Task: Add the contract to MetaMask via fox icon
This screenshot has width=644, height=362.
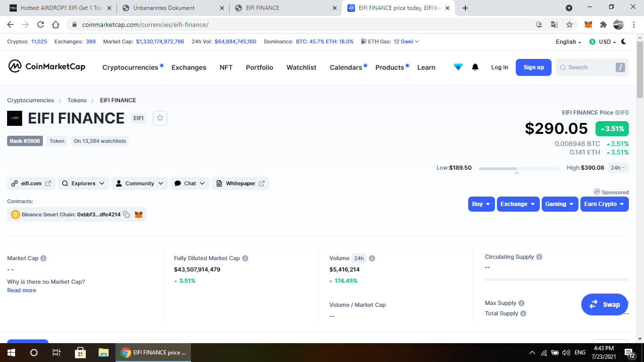Action: [139, 214]
